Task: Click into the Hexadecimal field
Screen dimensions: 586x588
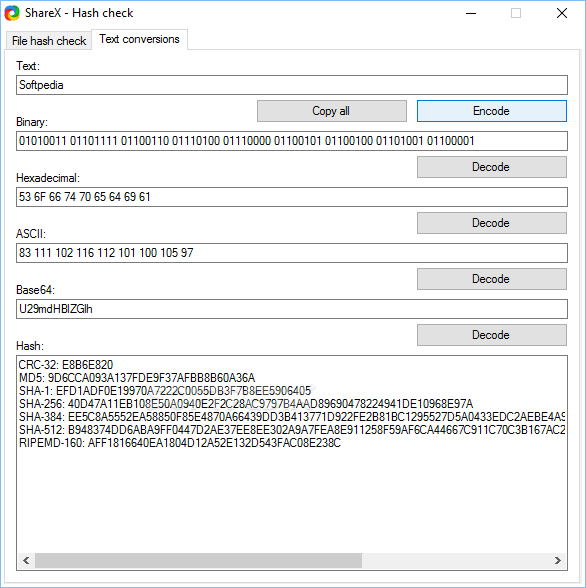Action: [292, 197]
